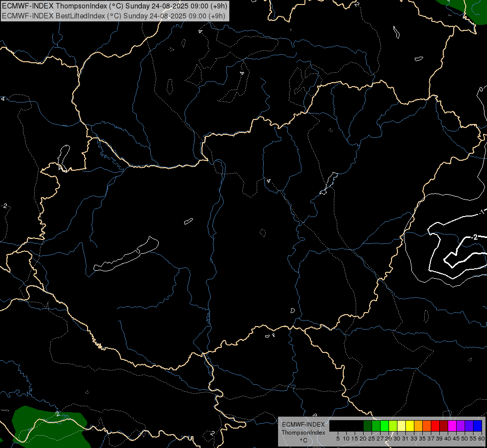Click legend tick value 45
Image resolution: width=487 pixels, height=448 pixels.
456,439
